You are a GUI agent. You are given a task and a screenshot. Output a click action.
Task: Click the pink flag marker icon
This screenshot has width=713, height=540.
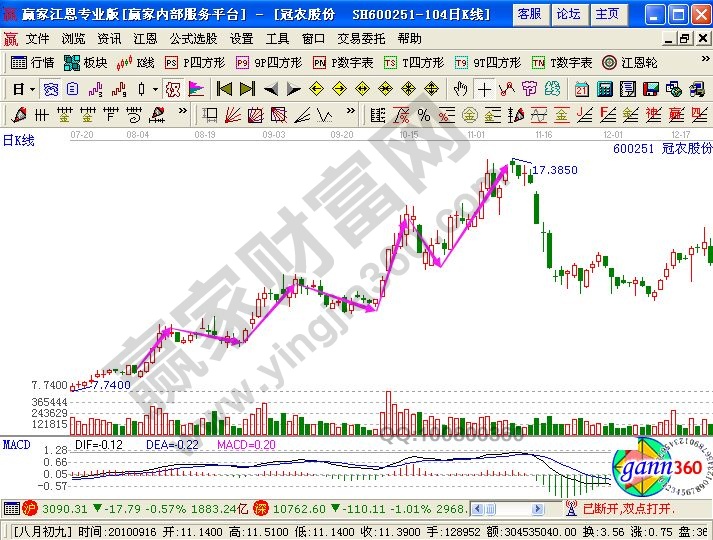pyautogui.click(x=196, y=90)
